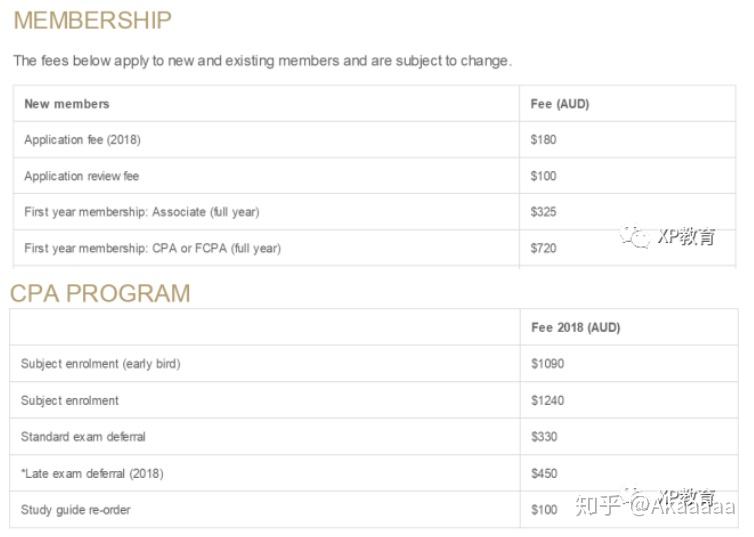This screenshot has height=537, width=754.
Task: Select Subject enrolment (early bird) row
Action: 100,364
